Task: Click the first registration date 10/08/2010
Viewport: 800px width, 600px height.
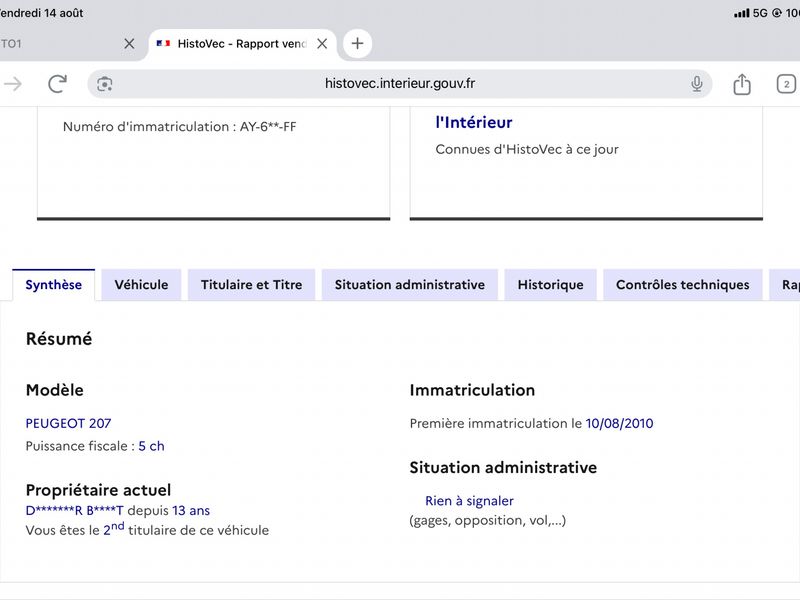Action: pyautogui.click(x=619, y=423)
